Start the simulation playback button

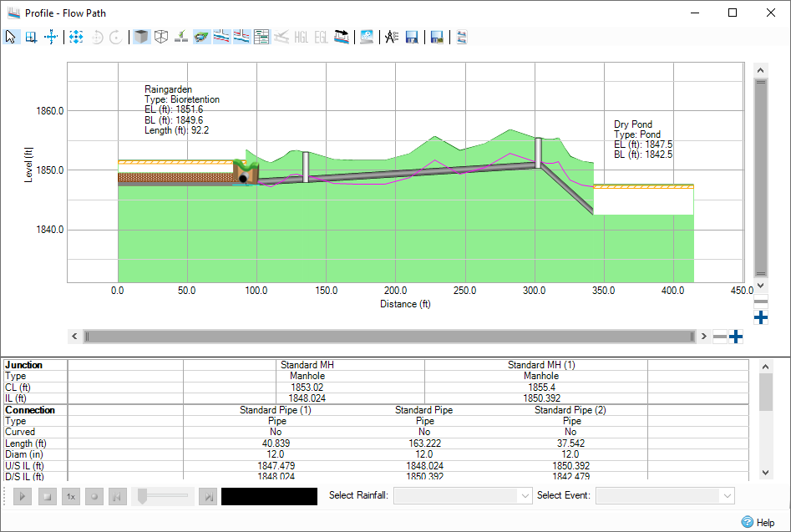coord(23,497)
